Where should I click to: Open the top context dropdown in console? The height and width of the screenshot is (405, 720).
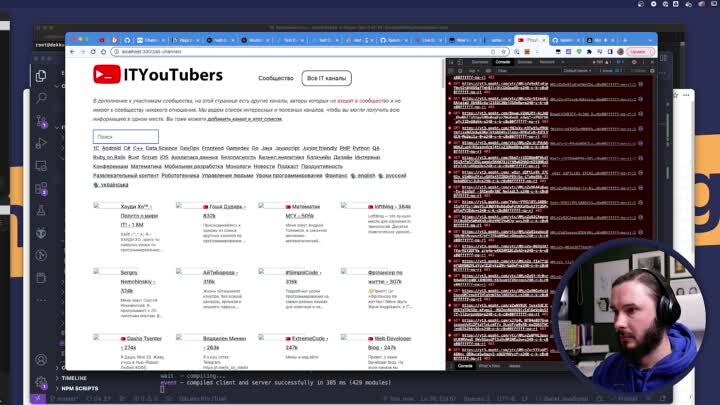[x=473, y=71]
